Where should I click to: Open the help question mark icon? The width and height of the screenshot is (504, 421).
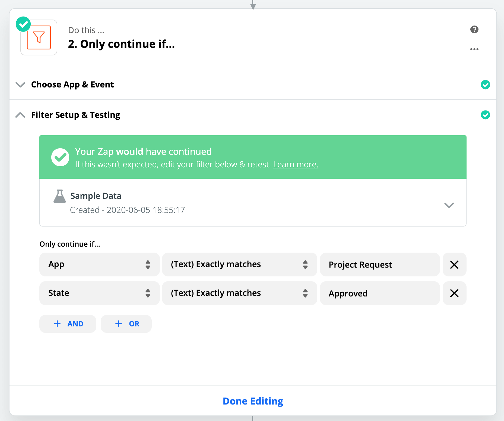474,29
